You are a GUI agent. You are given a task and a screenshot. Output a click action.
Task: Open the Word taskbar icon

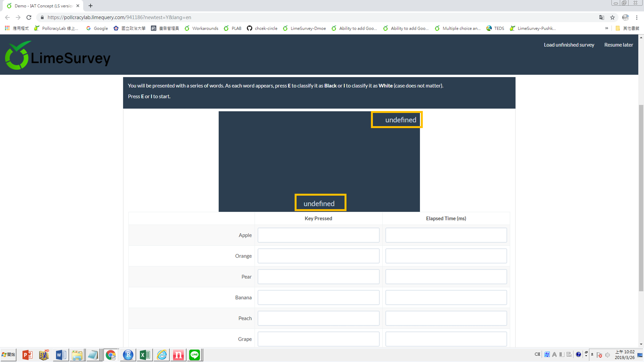61,355
